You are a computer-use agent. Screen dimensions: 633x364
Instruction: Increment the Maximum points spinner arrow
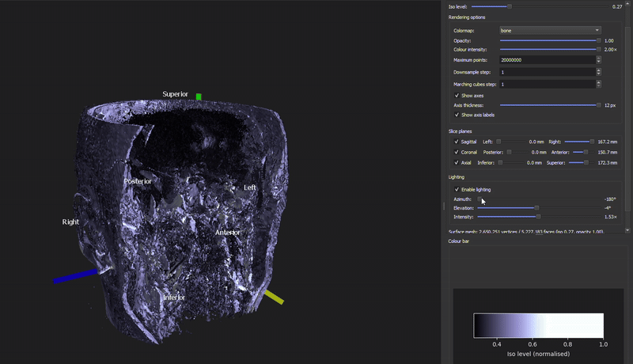tap(598, 58)
